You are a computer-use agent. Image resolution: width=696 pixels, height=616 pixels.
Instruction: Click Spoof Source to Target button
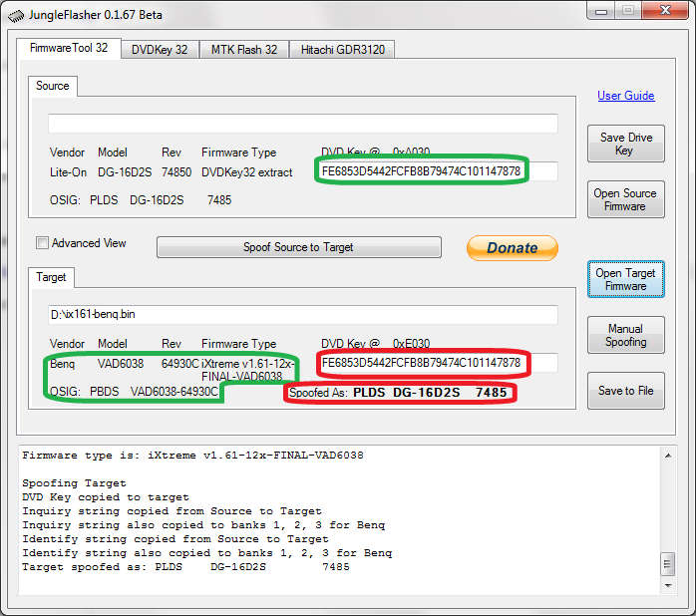[x=299, y=247]
